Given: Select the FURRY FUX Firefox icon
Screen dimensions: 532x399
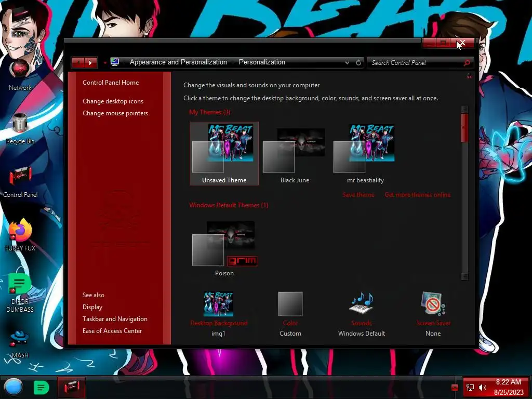Looking at the screenshot, I should point(20,235).
